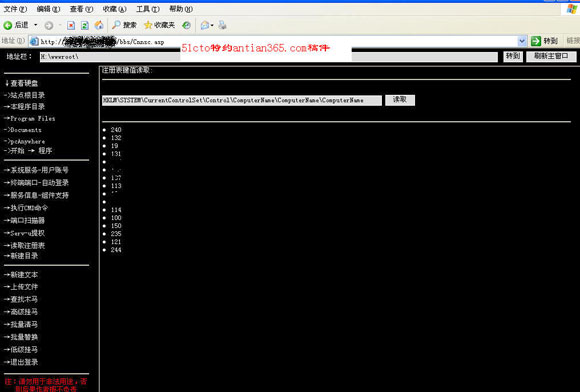Open the 收藏(A) menu
The image size is (580, 392).
tap(114, 9)
